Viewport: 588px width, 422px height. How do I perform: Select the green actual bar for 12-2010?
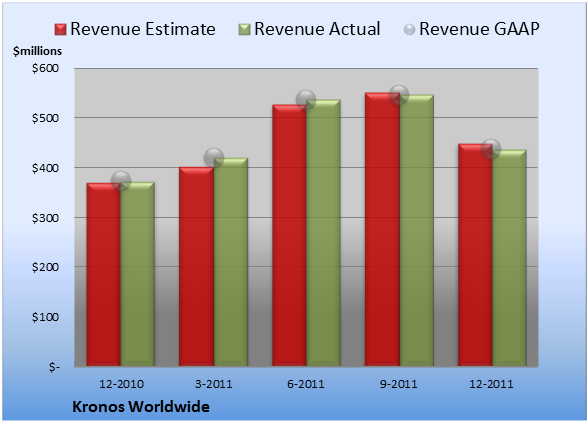[138, 274]
